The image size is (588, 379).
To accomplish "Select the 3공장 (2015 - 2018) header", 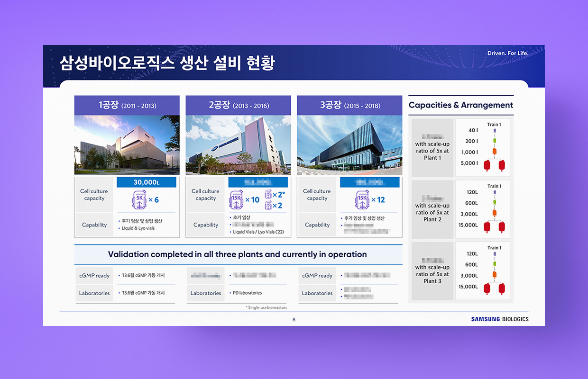I will tap(349, 105).
